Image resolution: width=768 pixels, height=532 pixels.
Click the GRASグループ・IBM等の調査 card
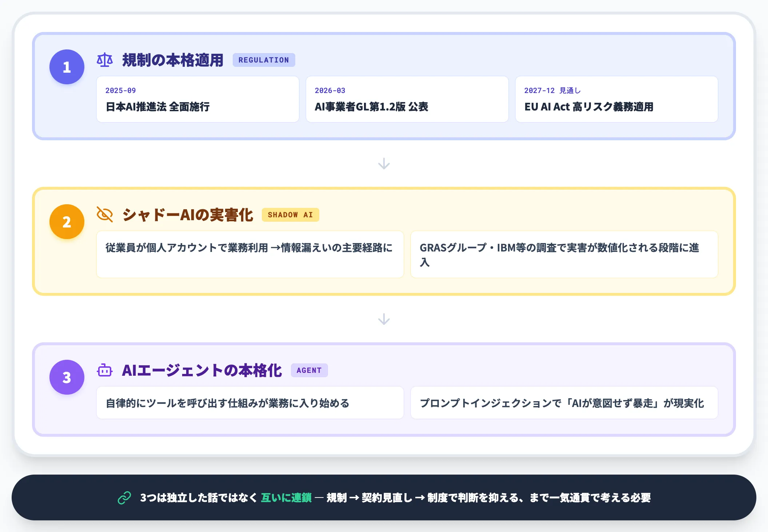coord(564,254)
